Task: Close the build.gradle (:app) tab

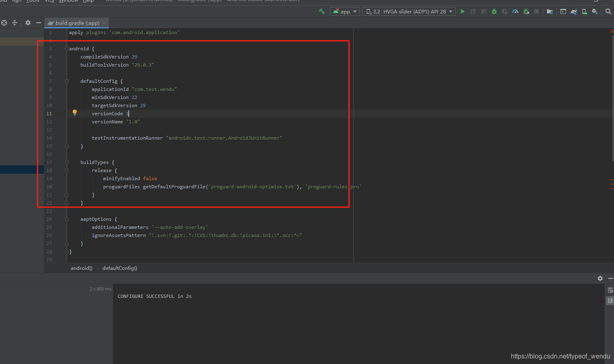Action: tap(104, 23)
